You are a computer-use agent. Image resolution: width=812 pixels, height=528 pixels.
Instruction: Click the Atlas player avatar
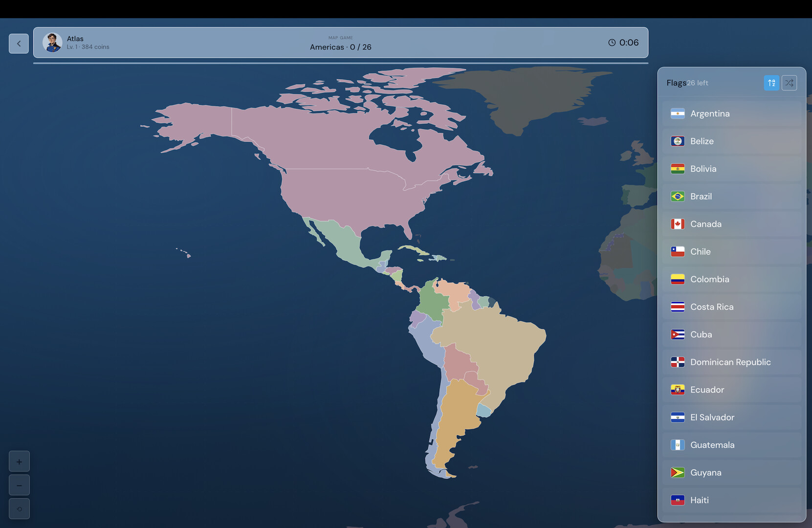coord(52,43)
